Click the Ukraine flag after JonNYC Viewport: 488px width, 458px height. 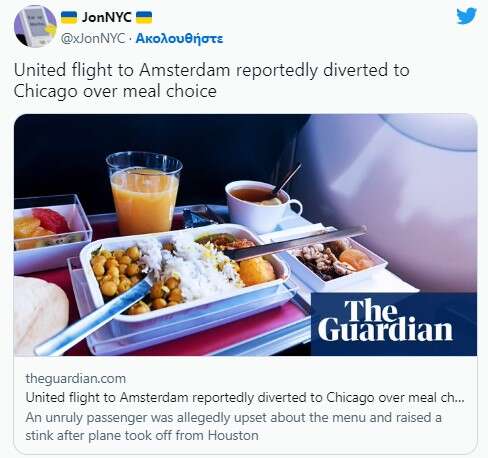tap(144, 17)
